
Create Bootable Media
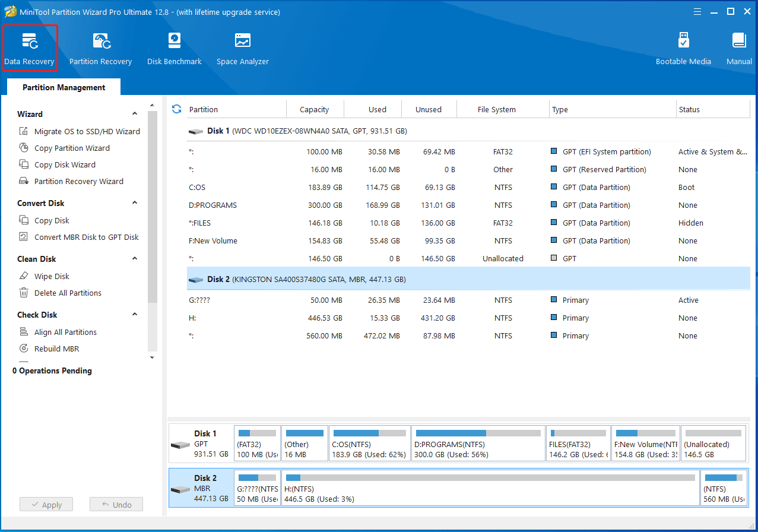[x=683, y=49]
